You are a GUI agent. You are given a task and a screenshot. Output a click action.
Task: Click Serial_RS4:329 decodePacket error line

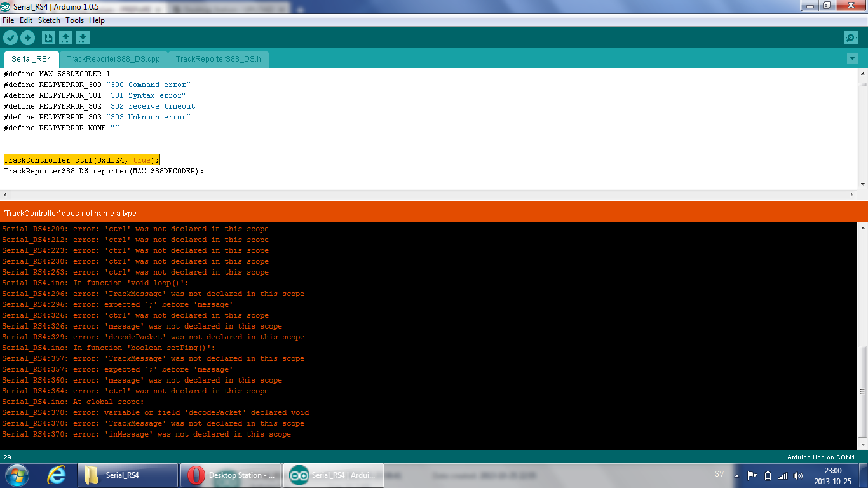pos(153,337)
